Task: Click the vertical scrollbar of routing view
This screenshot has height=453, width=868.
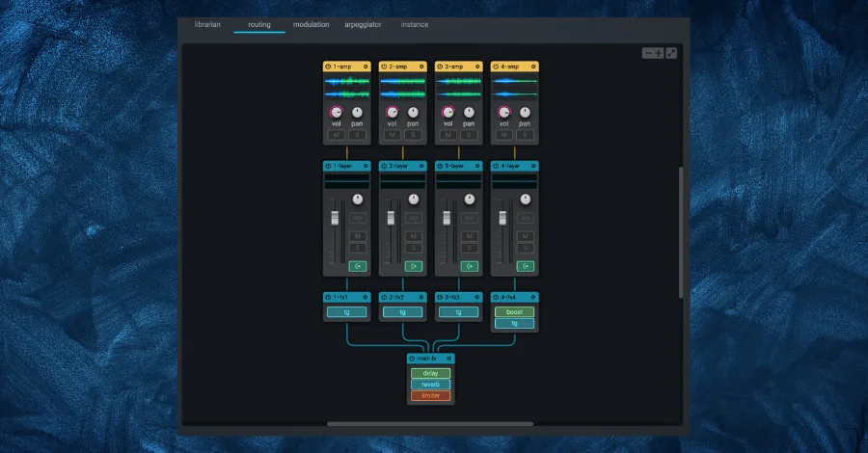Action: 680,232
